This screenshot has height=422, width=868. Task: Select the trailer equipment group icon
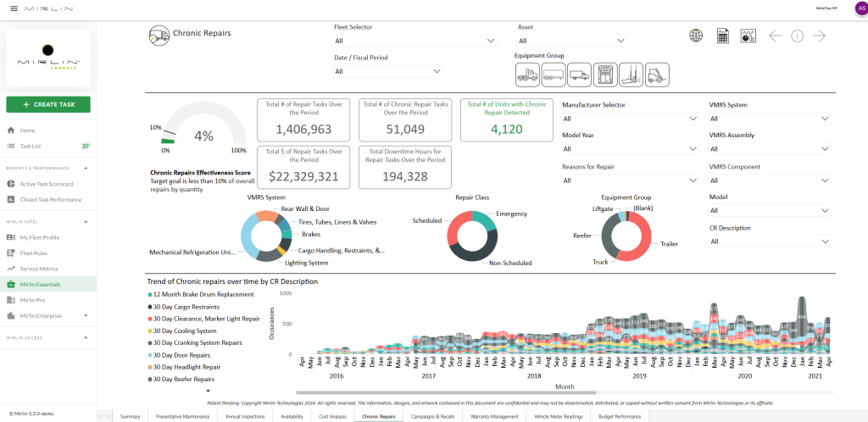pyautogui.click(x=553, y=74)
